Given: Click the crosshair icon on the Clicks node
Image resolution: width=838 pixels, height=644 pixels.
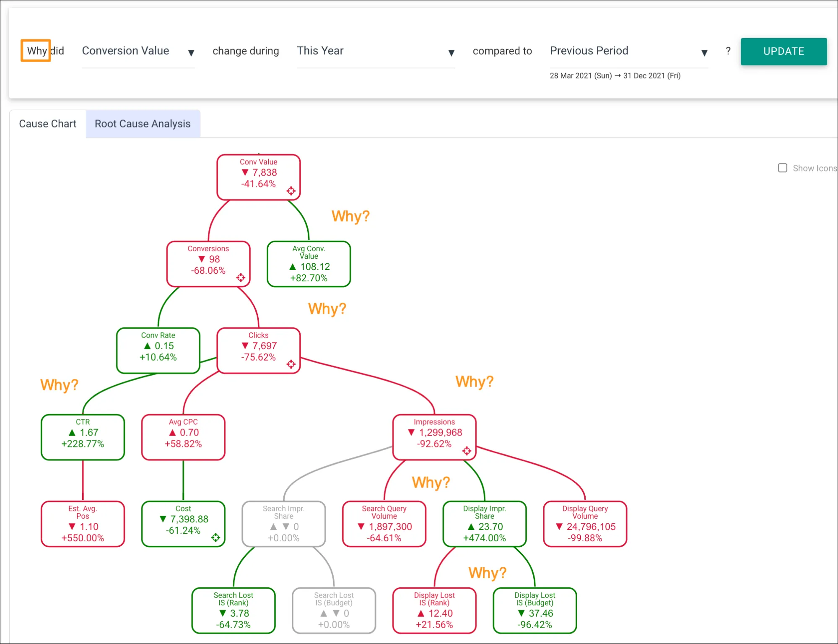Looking at the screenshot, I should (291, 364).
